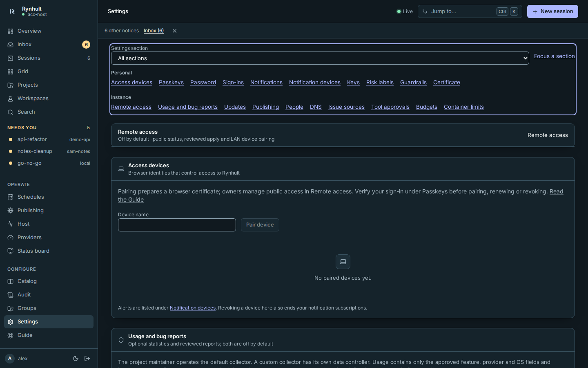Click the Usage and bug reports shield icon
Screen dimensions: 588x368
(121, 340)
